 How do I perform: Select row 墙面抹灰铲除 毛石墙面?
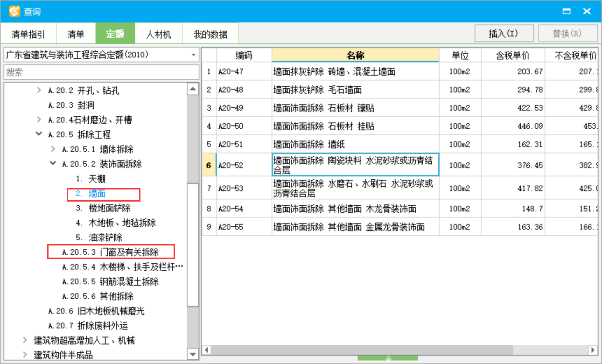356,90
